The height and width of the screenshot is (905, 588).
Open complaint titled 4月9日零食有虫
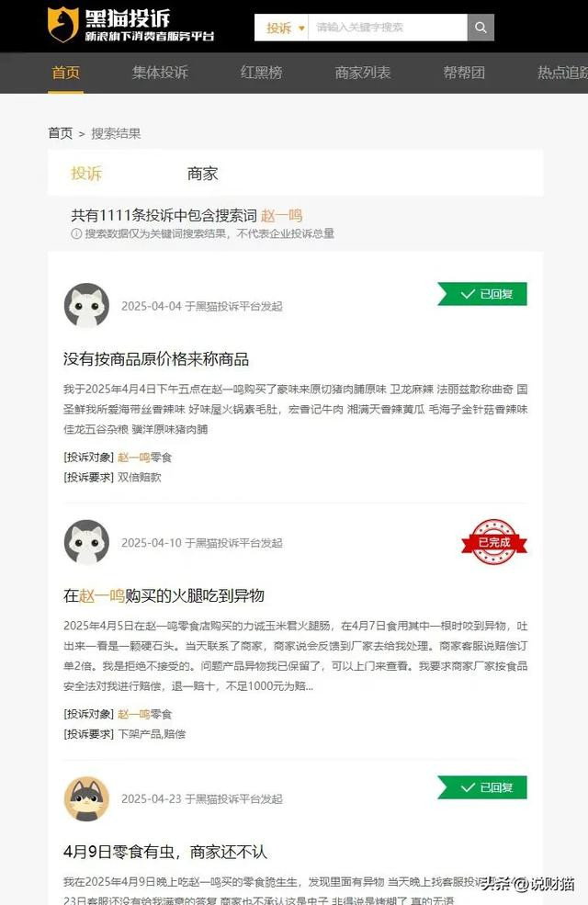coord(165,852)
